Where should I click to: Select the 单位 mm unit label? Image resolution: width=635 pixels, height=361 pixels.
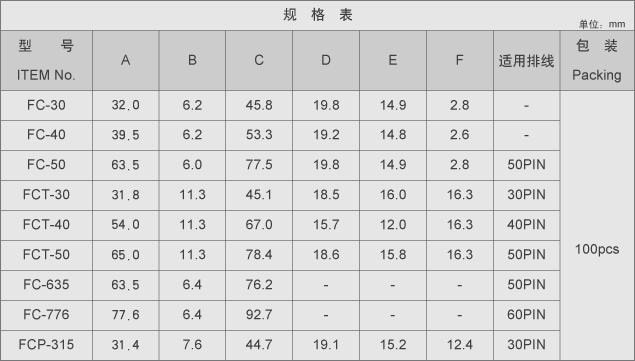click(602, 24)
